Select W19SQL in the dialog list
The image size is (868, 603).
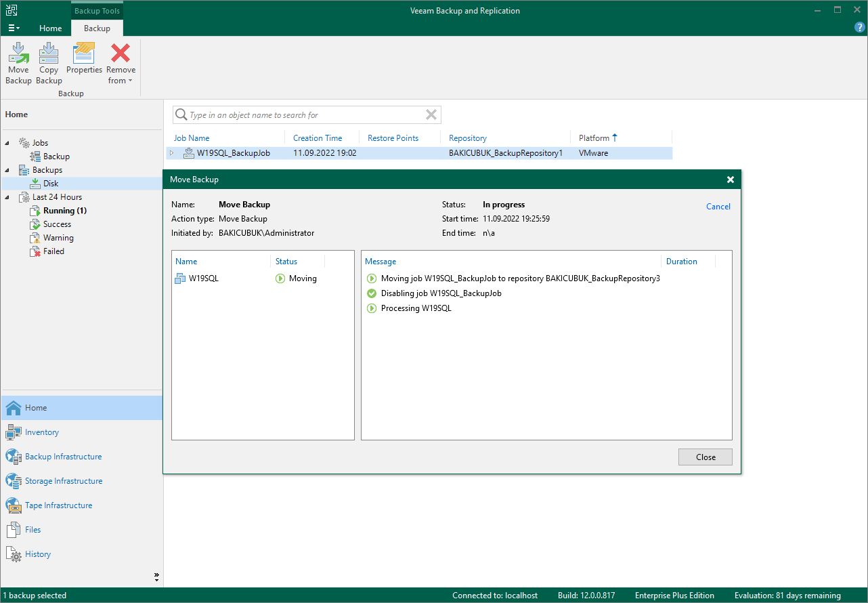[204, 278]
